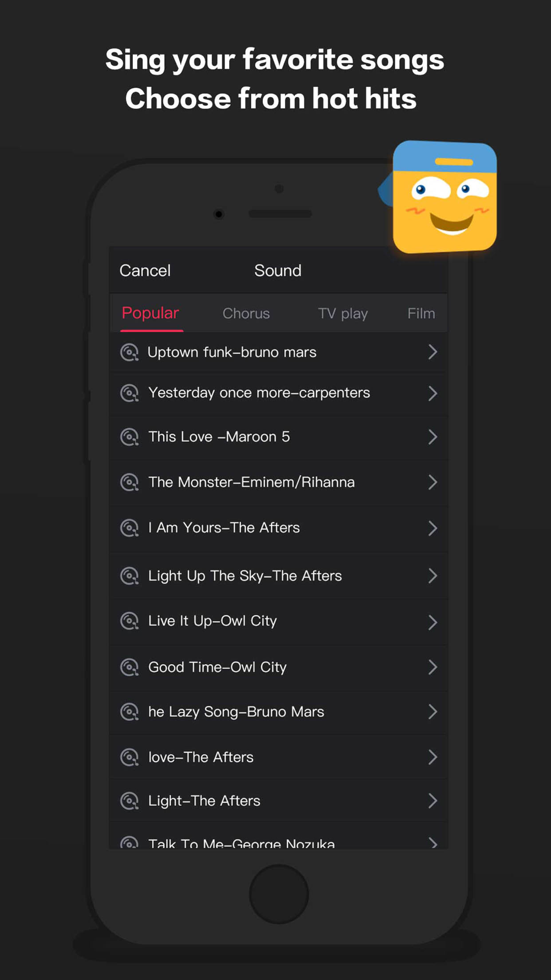The height and width of the screenshot is (980, 551).
Task: Click disc icon next to Yesterday once more
Action: (129, 393)
